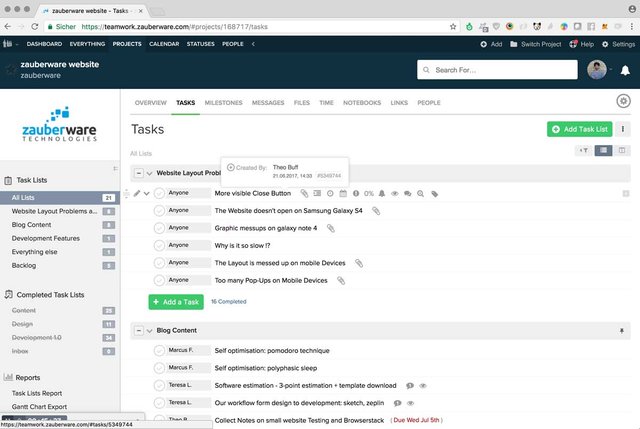Open chevron menu of Website Layout Problems list
Image resolution: width=640 pixels, height=429 pixels.
[149, 173]
